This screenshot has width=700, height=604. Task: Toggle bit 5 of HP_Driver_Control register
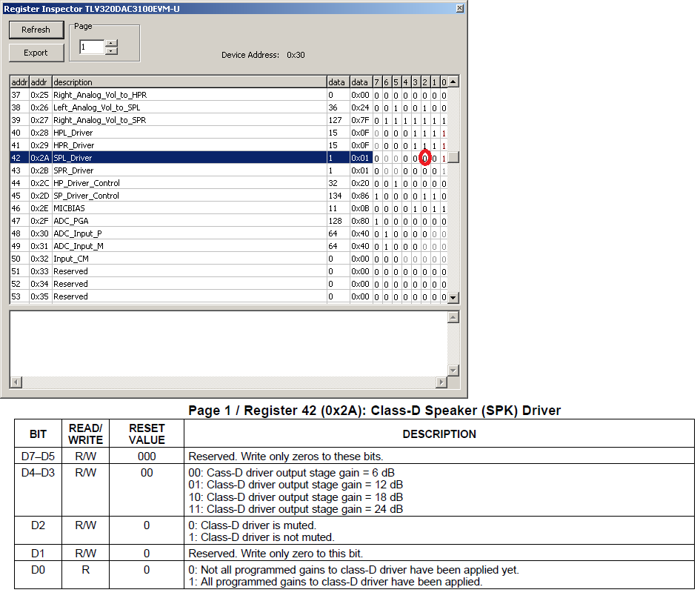click(396, 184)
